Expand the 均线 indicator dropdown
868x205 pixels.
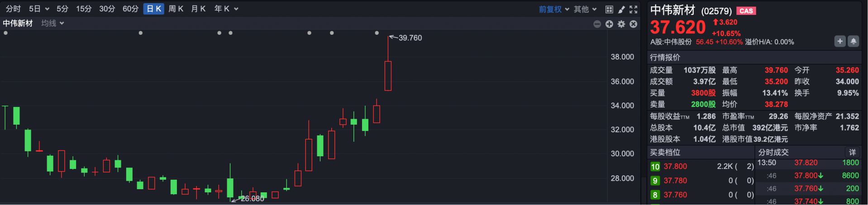[52, 23]
